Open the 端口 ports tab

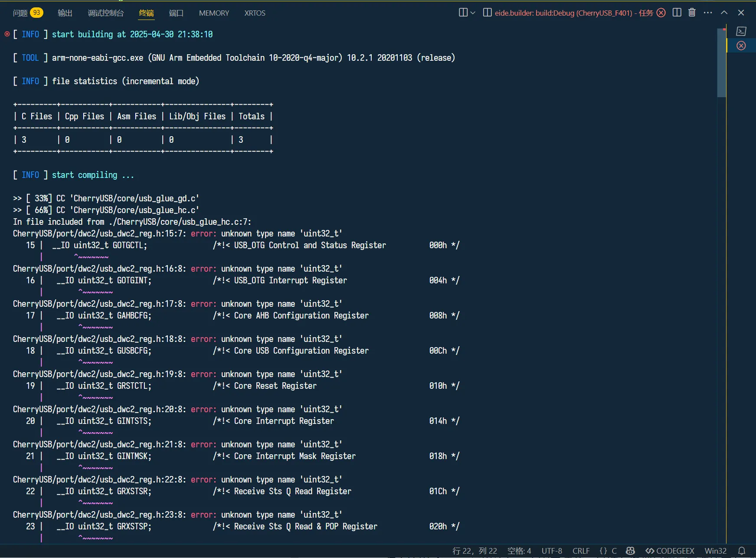pos(176,13)
